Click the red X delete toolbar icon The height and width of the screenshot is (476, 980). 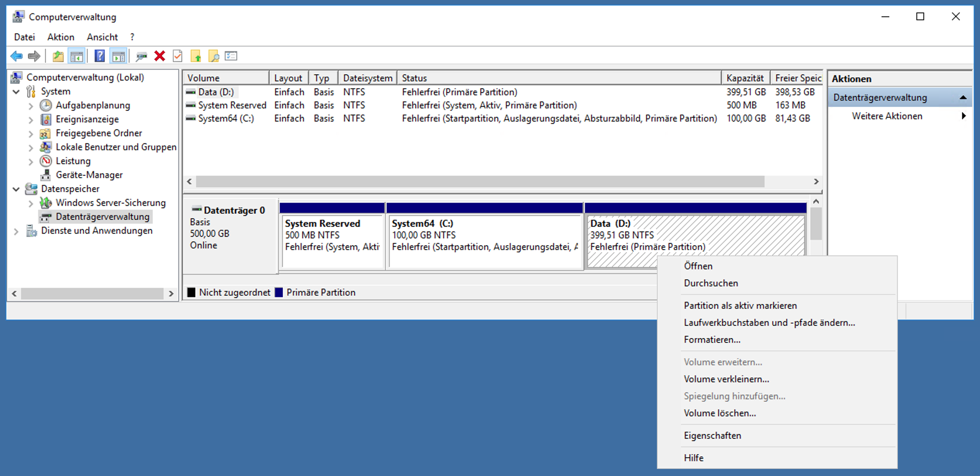tap(160, 57)
